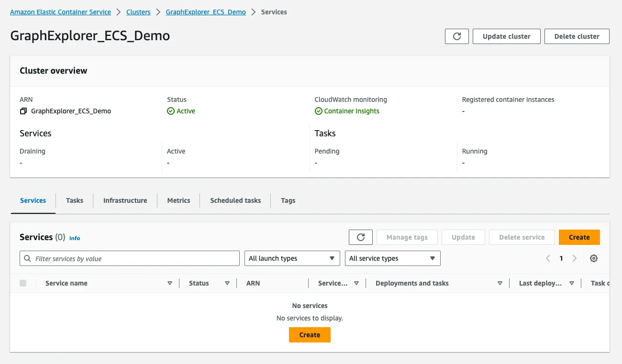Click the Cluster overview heading
622x364 pixels.
pyautogui.click(x=54, y=71)
